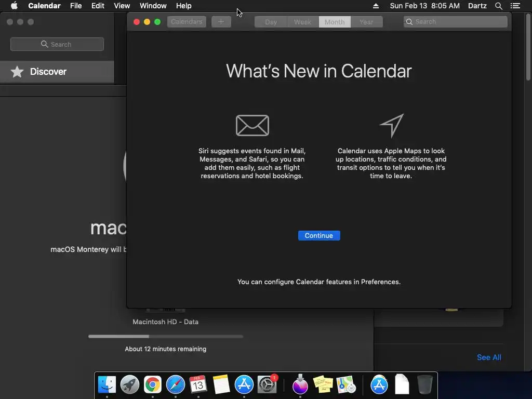Open the Calendar app menu

45,6
